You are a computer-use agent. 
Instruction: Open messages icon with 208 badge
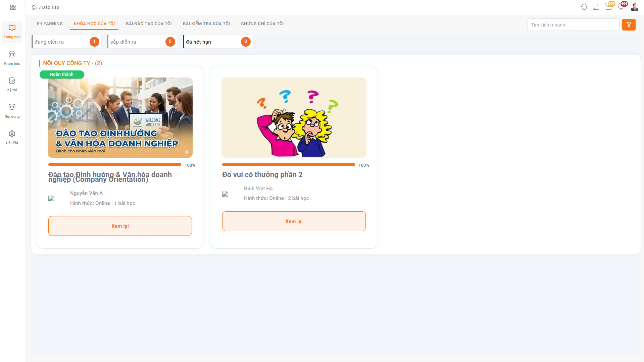coord(608,7)
